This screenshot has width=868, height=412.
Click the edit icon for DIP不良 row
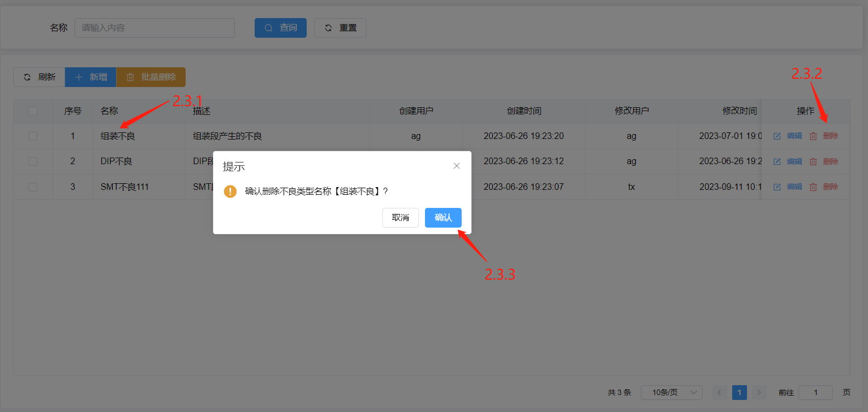(777, 161)
